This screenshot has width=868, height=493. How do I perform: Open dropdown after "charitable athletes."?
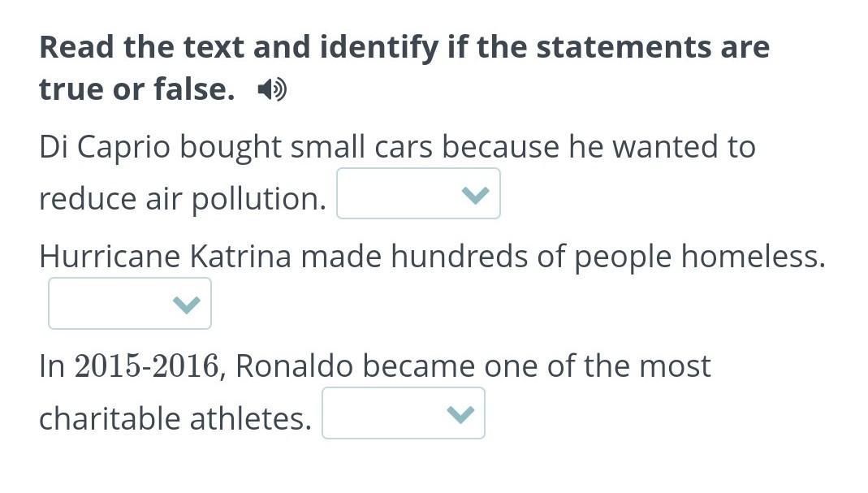pyautogui.click(x=403, y=413)
